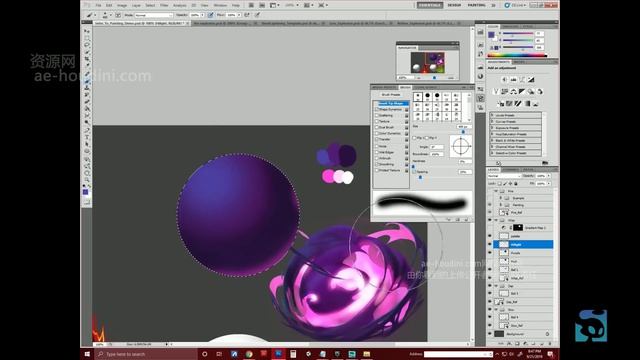The image size is (640, 360).
Task: Enable airbrush mode in options bar
Action: click(247, 15)
